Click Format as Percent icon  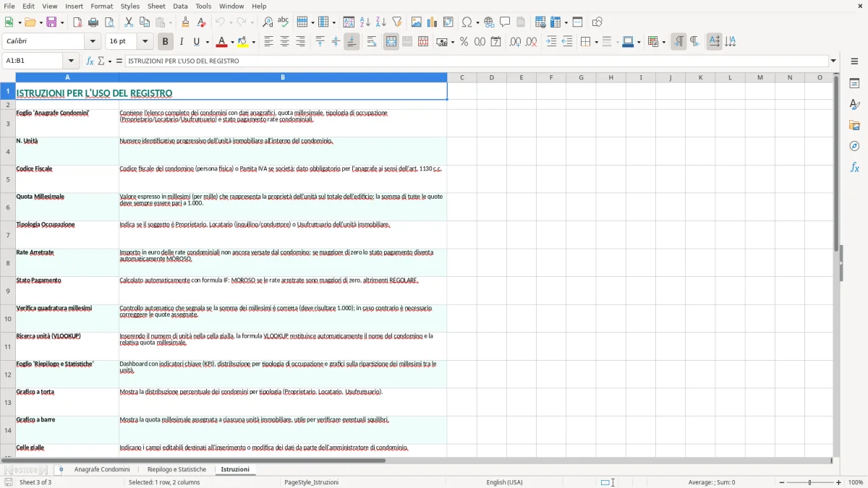coord(464,42)
